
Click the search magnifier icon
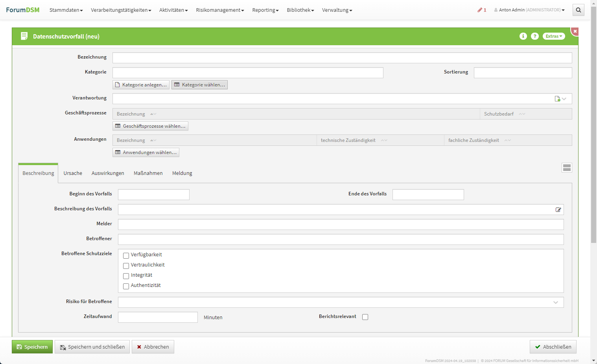[x=578, y=10]
